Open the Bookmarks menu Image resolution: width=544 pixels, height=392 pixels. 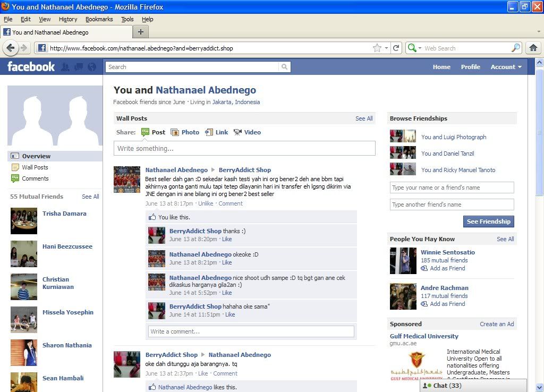click(x=99, y=19)
